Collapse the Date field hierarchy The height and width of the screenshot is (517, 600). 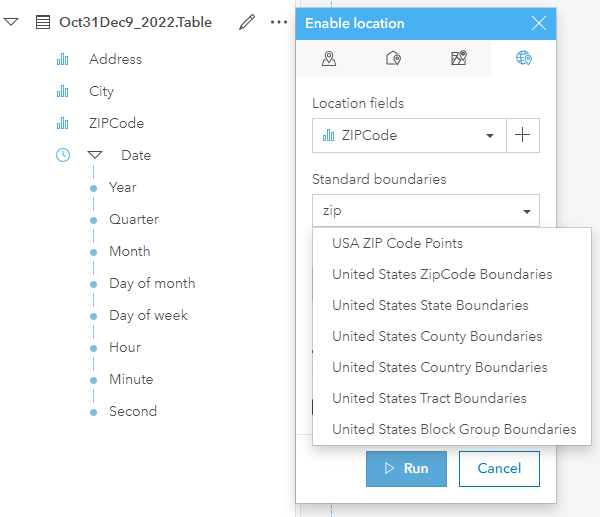(x=95, y=155)
